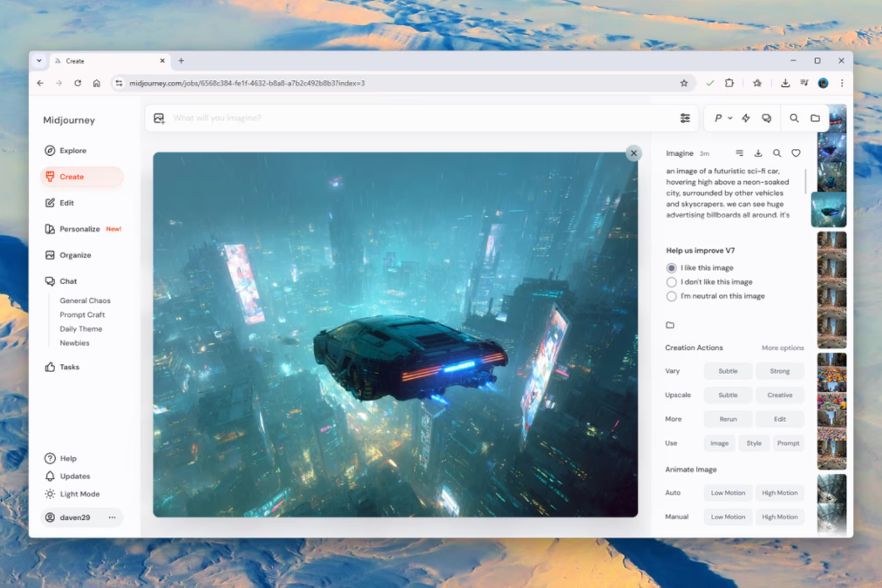Expand More options in Creation Actions
This screenshot has width=882, height=588.
[x=782, y=348]
